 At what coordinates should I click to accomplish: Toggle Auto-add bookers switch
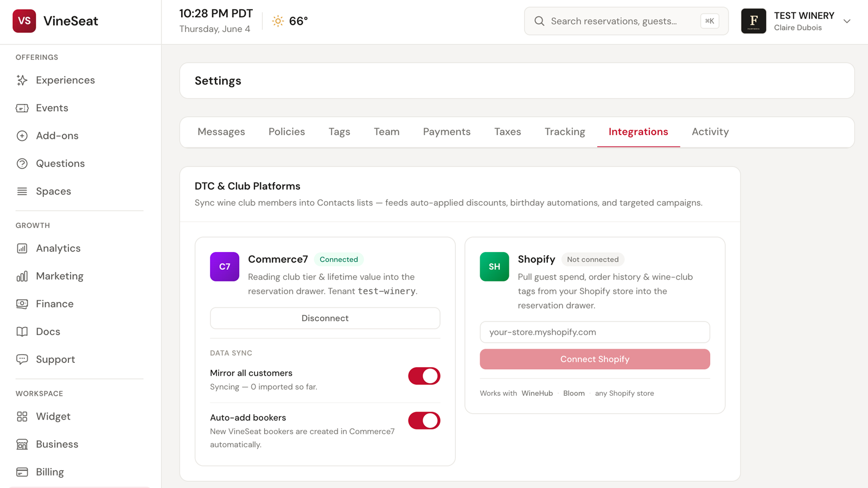click(x=424, y=420)
